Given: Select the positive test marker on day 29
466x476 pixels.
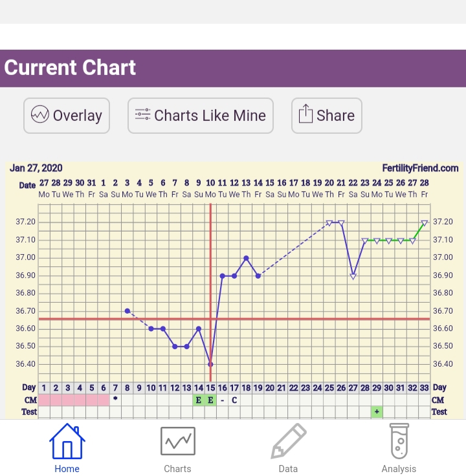Looking at the screenshot, I should click(x=377, y=411).
